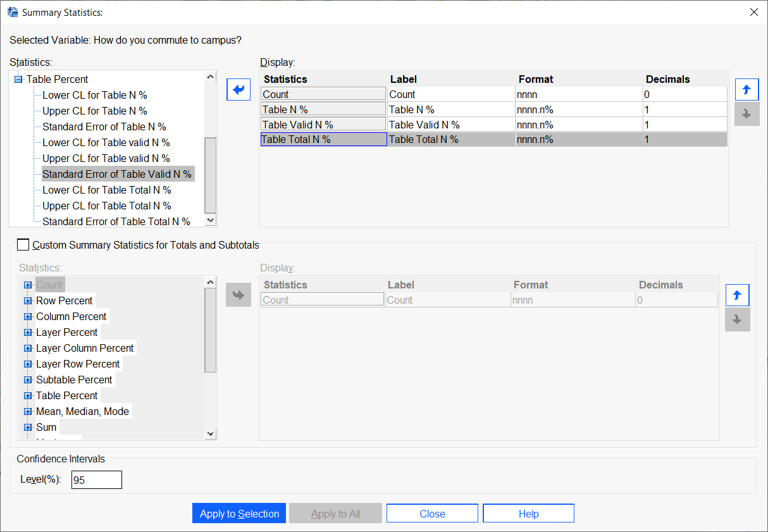Screen dimensions: 768x532
Task: Click up arrow in custom Display section
Action: tap(737, 295)
